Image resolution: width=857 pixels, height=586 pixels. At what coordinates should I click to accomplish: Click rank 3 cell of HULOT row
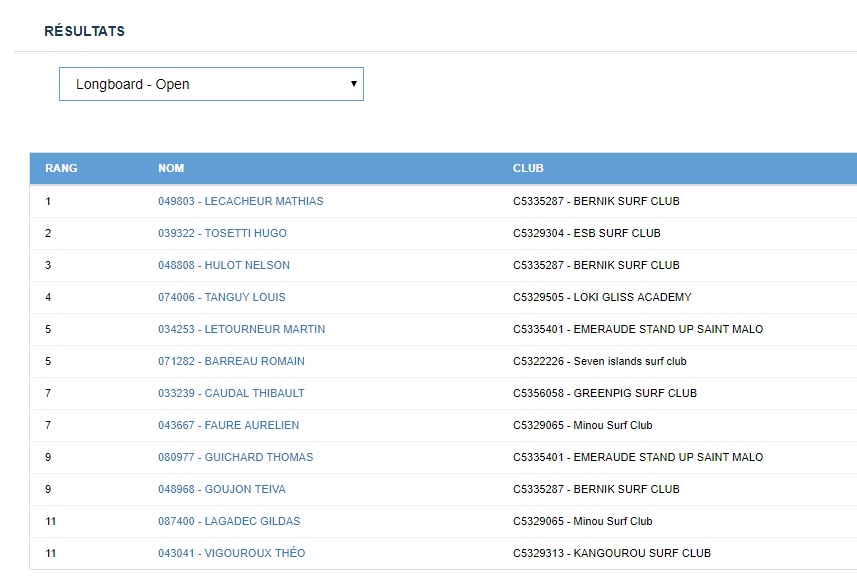[x=48, y=265]
